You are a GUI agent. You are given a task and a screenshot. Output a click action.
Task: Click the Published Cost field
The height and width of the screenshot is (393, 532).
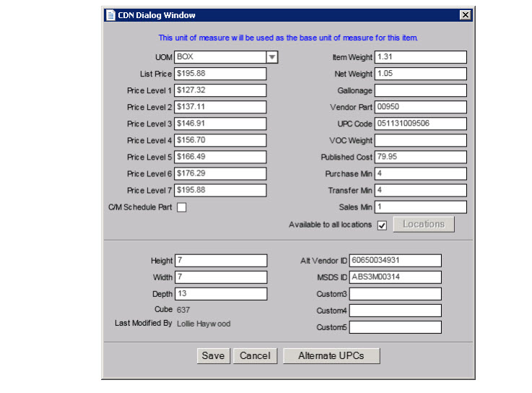(x=420, y=157)
